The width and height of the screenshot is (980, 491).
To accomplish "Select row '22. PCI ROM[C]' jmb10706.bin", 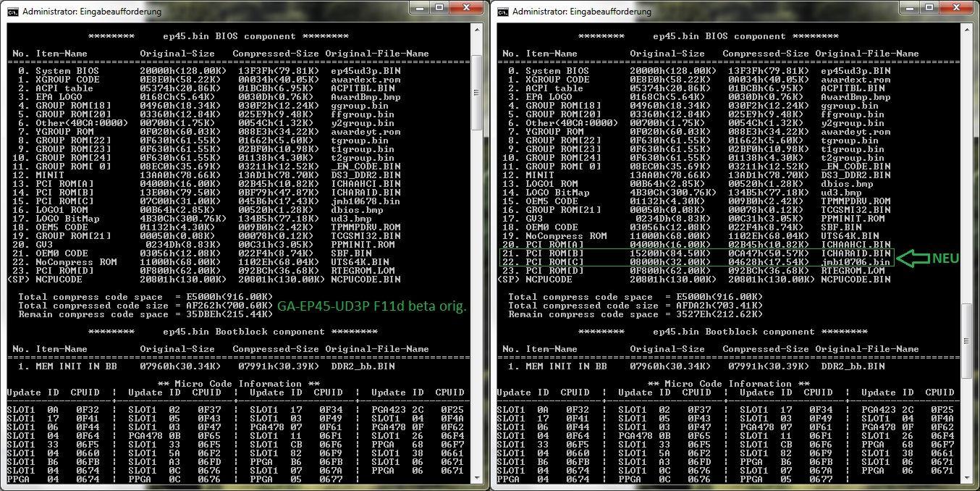I will [x=697, y=262].
